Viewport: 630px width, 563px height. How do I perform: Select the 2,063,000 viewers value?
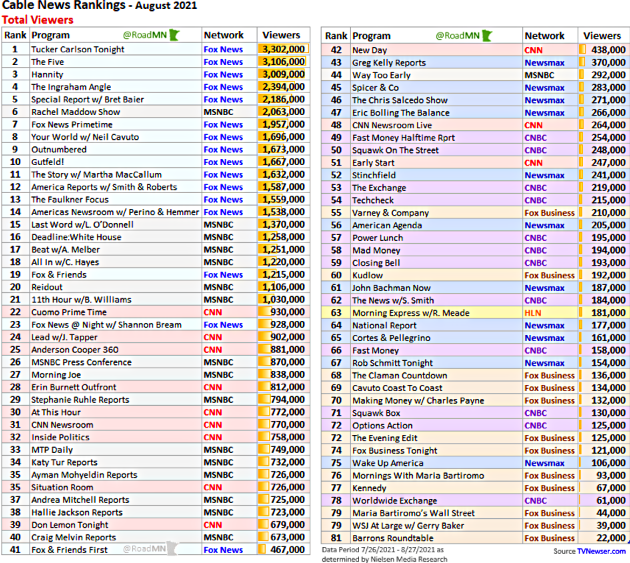[x=283, y=112]
